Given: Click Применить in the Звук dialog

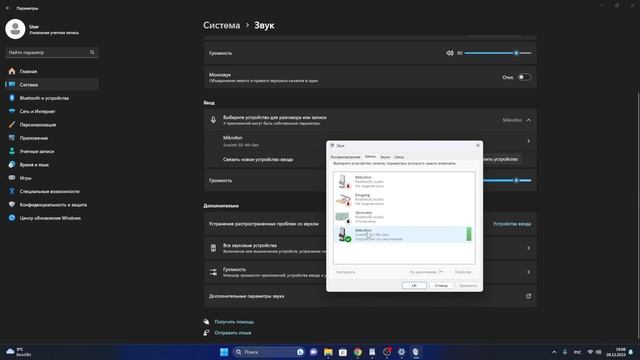Looking at the screenshot, I should coord(468,285).
